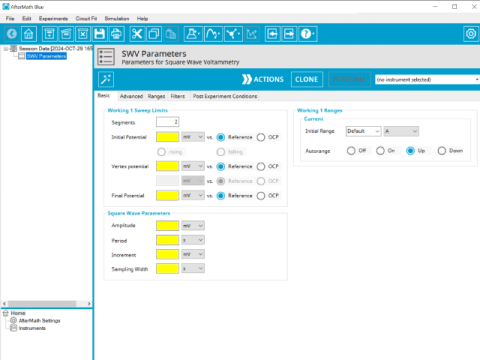Click the printer icon
Image resolution: width=480 pixels, height=360 pixels.
click(116, 34)
